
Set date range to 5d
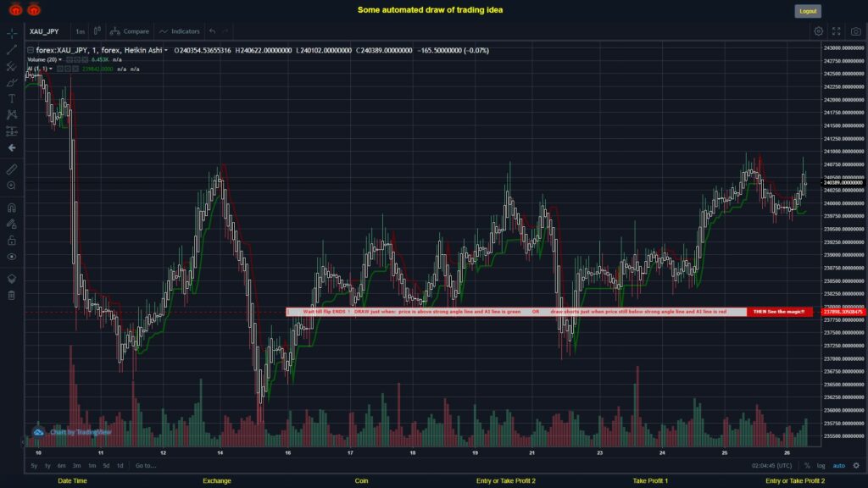coord(106,466)
